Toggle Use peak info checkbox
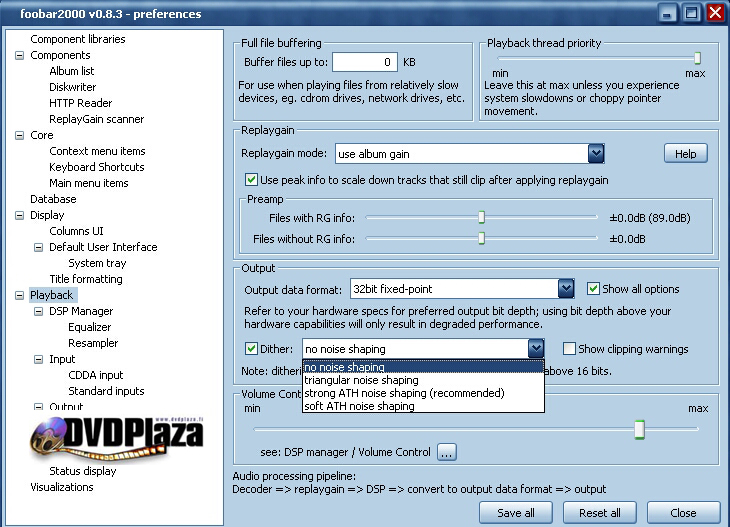This screenshot has height=527, width=730. (x=251, y=180)
